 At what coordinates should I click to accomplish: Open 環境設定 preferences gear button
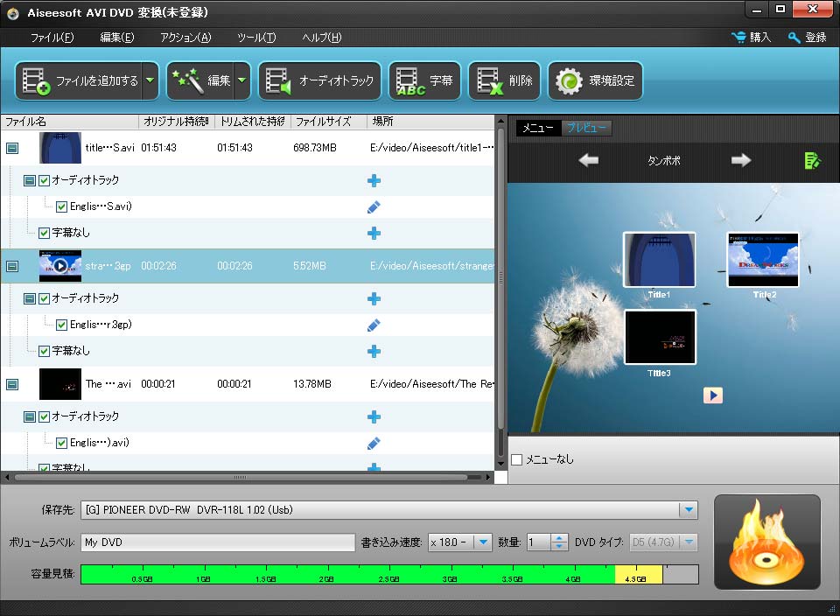click(x=595, y=81)
